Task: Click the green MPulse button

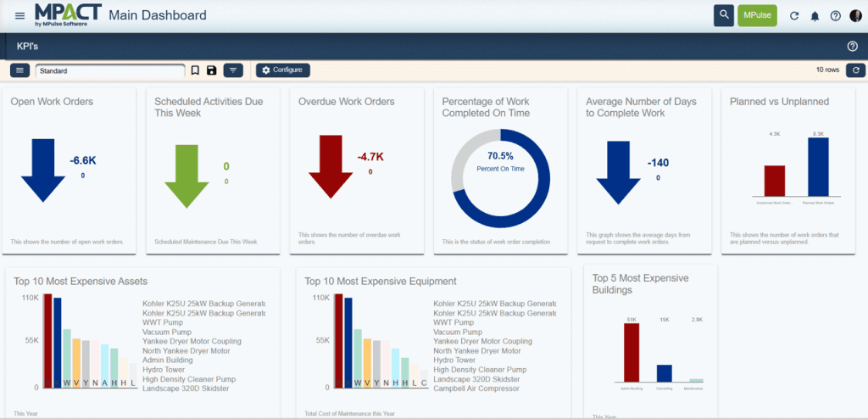Action: click(757, 15)
